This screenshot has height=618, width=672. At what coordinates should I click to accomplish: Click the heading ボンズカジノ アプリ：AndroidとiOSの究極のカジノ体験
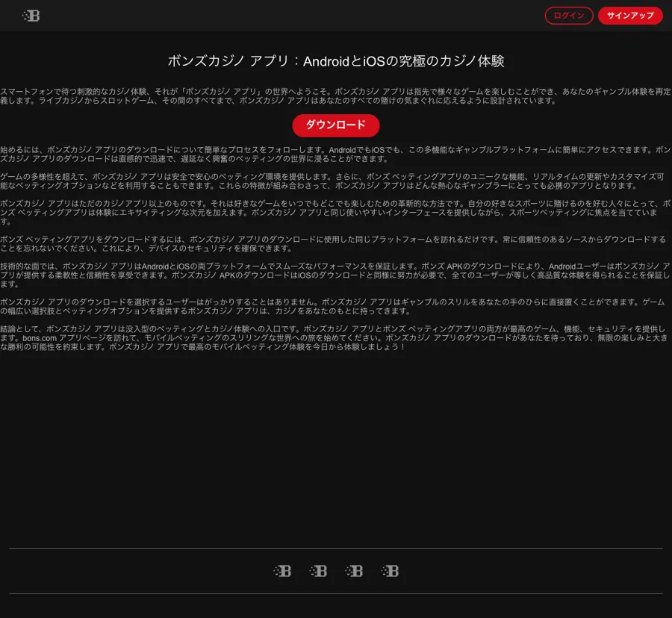(x=336, y=61)
